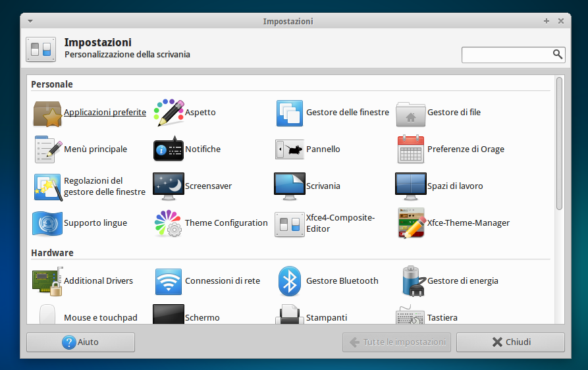This screenshot has height=370, width=588.
Task: Click the Gestore di energia label
Action: coord(463,280)
